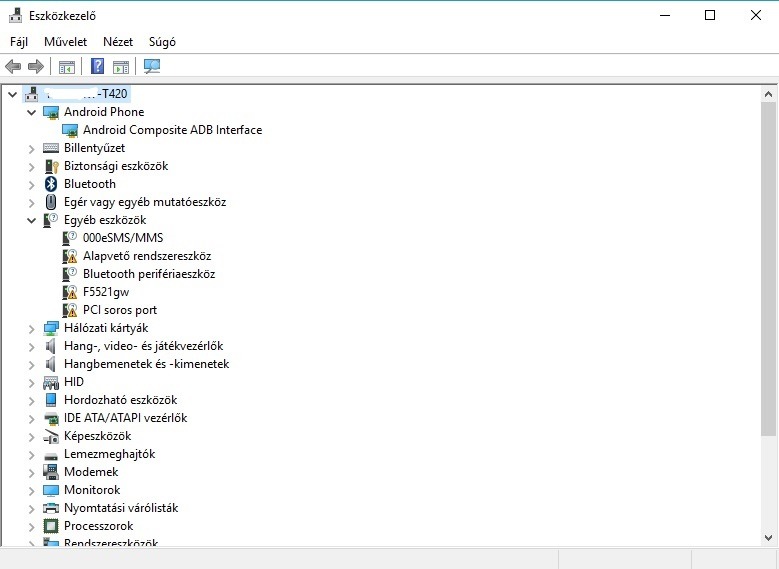Click the Back arrow toolbar icon
The width and height of the screenshot is (779, 569).
tap(13, 66)
